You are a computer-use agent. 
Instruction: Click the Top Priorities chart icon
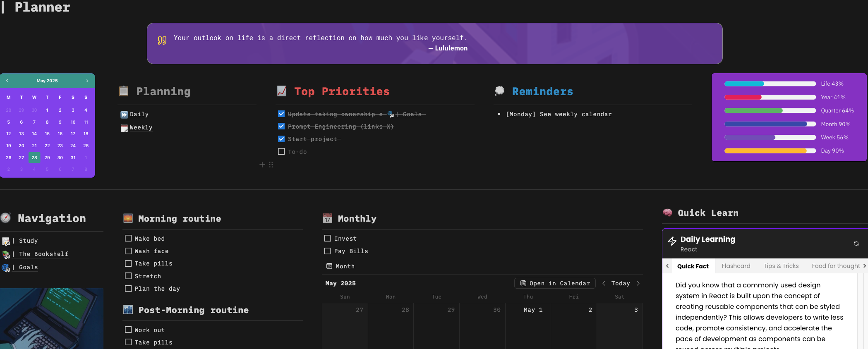click(282, 91)
